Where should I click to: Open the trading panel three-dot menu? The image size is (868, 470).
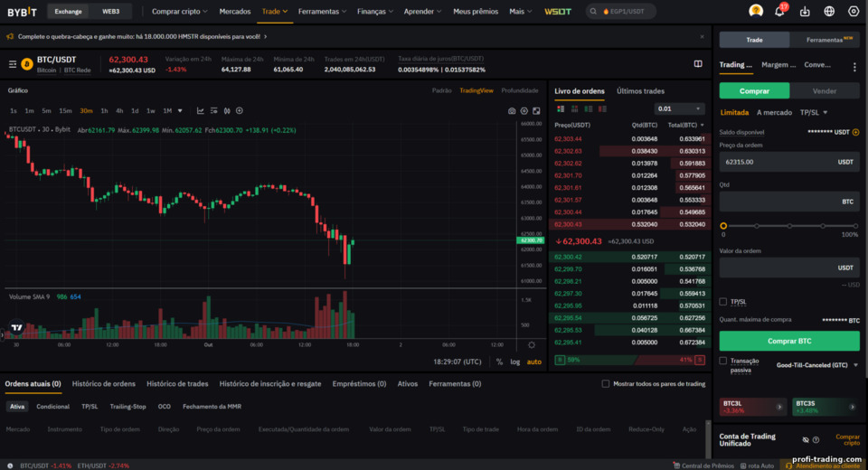pos(854,66)
